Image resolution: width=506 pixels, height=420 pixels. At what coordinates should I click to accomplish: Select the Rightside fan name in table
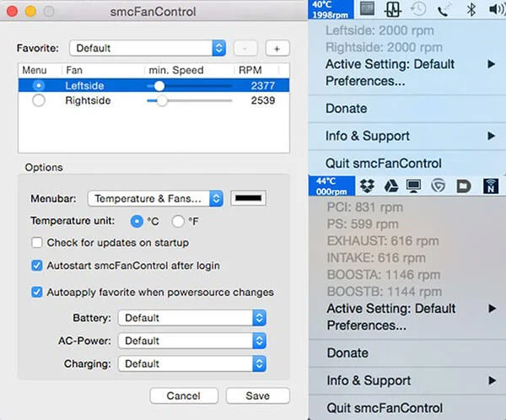88,100
